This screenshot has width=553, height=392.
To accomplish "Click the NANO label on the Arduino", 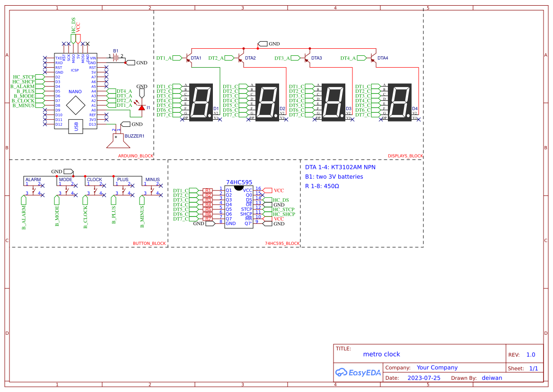I will [75, 92].
